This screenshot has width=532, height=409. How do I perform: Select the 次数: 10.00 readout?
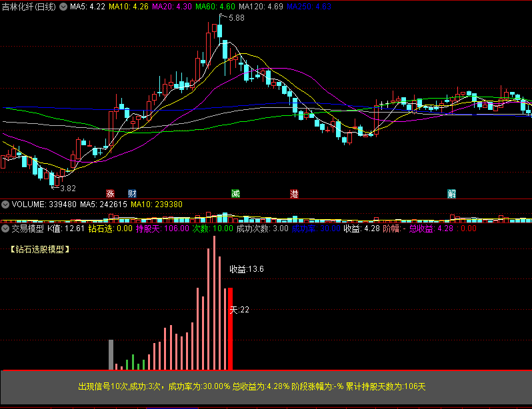tap(213, 228)
